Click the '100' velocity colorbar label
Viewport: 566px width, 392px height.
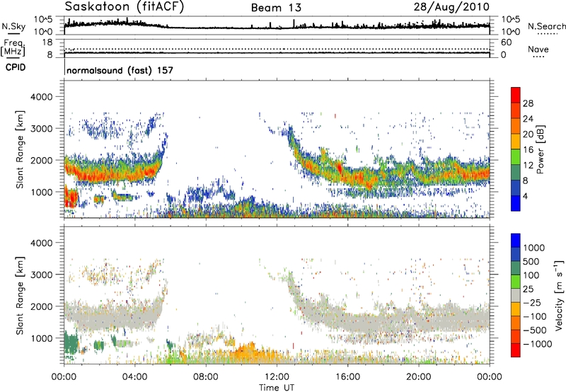coord(531,275)
